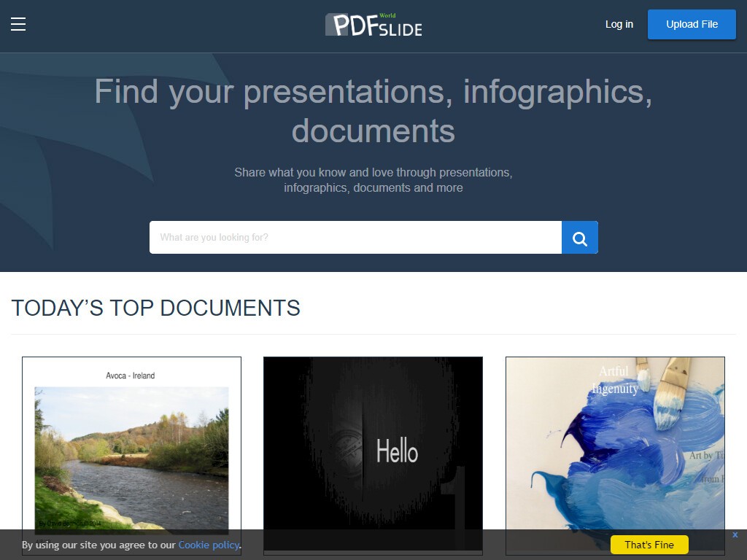Follow the Cookie policy link
Screen dimensions: 747x560
click(x=208, y=545)
